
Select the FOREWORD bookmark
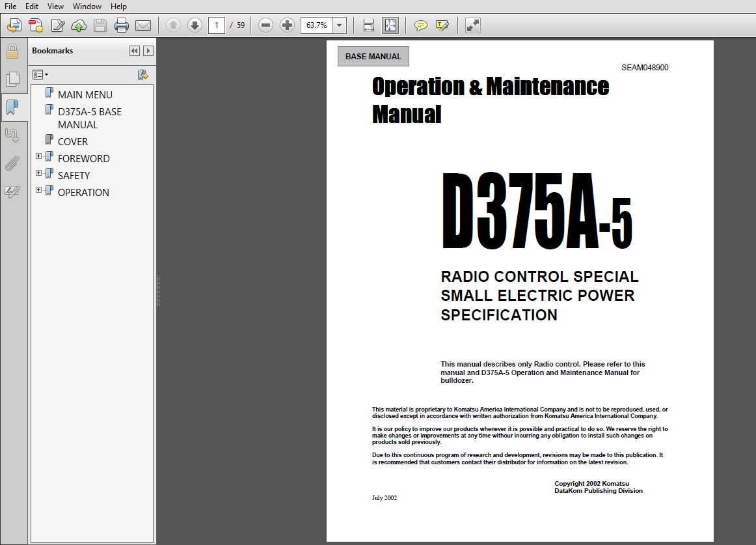pyautogui.click(x=84, y=158)
